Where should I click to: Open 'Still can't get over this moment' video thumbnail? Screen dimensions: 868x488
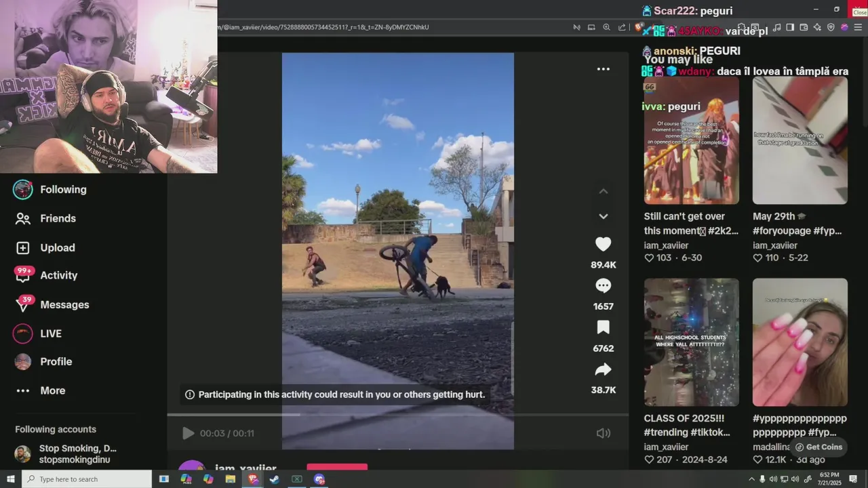691,140
